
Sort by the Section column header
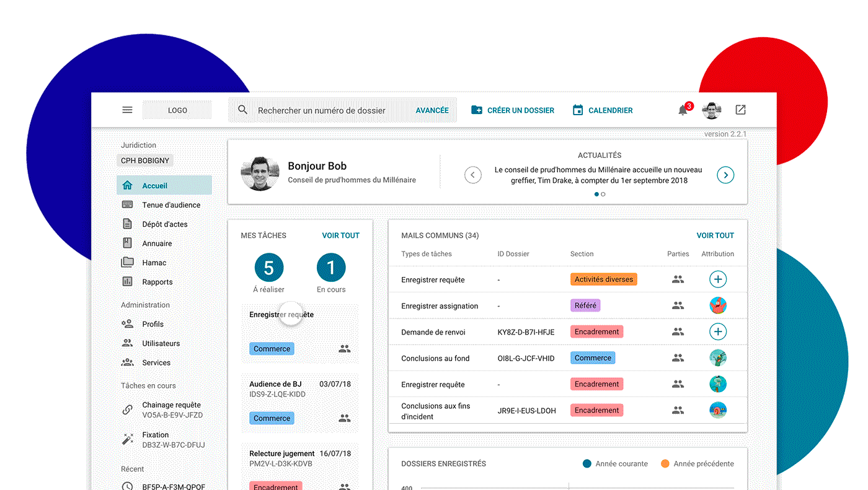pos(582,254)
